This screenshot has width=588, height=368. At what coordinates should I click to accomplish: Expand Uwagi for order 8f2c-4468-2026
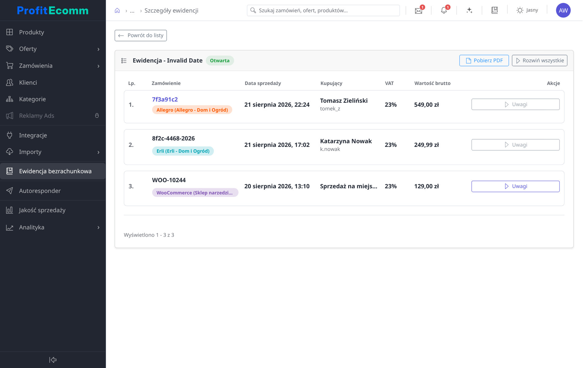(515, 145)
